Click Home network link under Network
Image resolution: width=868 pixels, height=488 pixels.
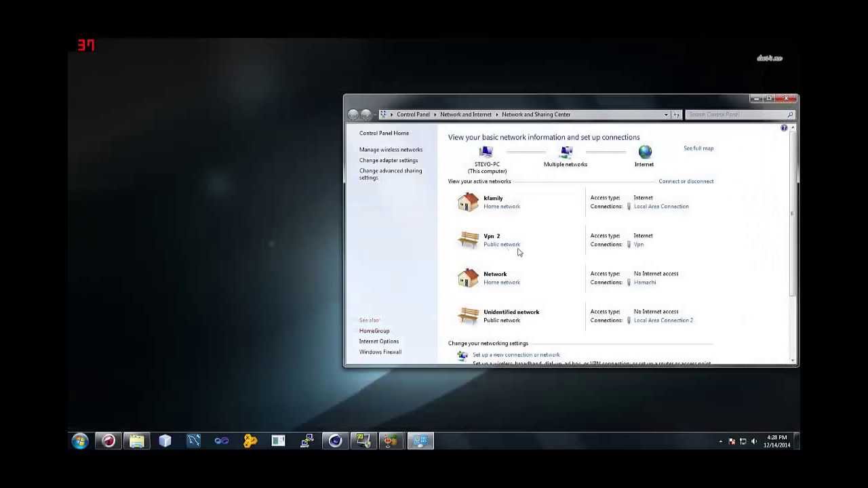click(502, 283)
